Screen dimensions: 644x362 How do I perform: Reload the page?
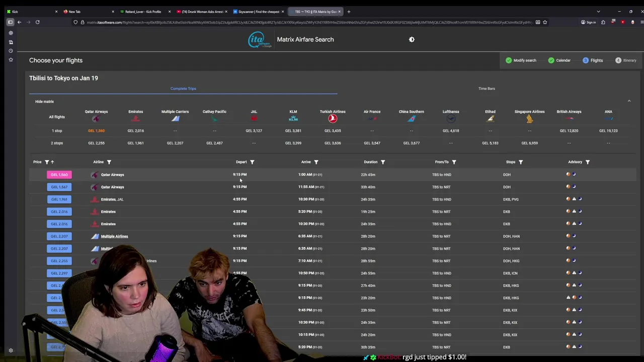pos(37,22)
